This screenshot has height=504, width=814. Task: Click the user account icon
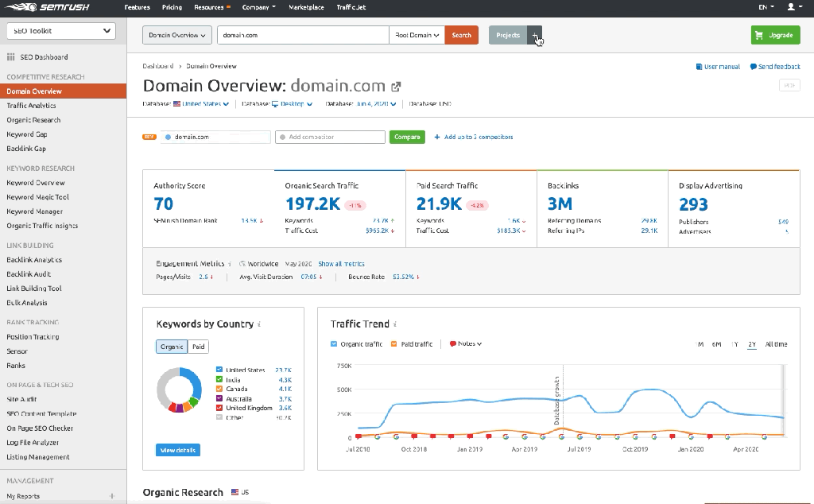[791, 8]
